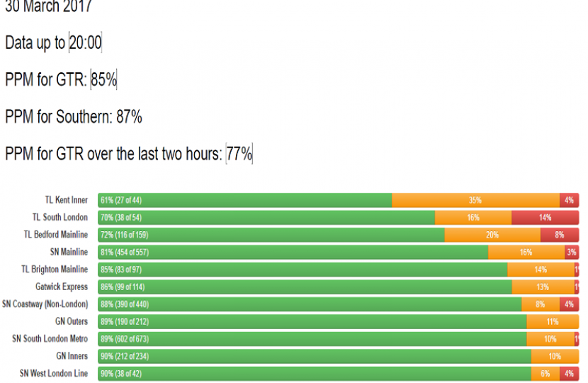This screenshot has width=588, height=383.
Task: Select the TL Brighton Mainline row label
Action: pyautogui.click(x=55, y=270)
